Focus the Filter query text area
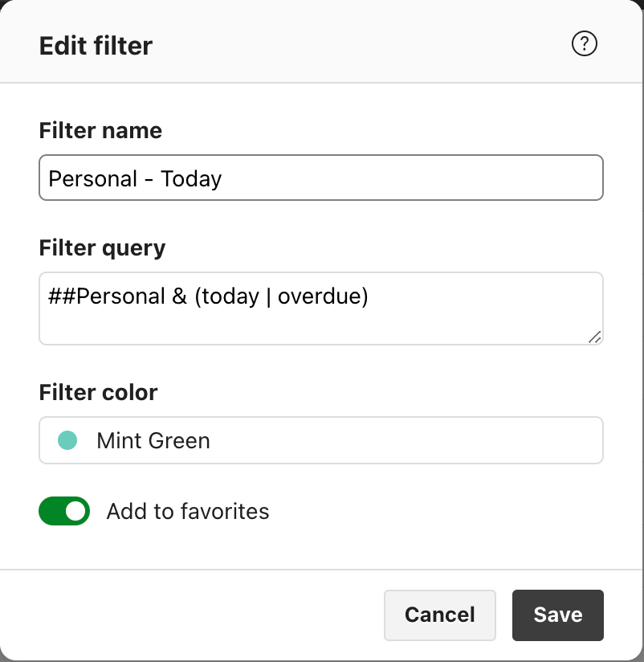 pyautogui.click(x=321, y=309)
